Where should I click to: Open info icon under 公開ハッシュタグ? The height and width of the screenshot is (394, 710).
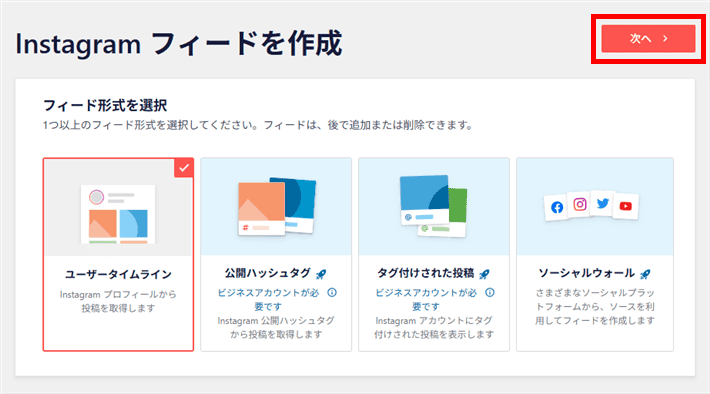pyautogui.click(x=332, y=293)
